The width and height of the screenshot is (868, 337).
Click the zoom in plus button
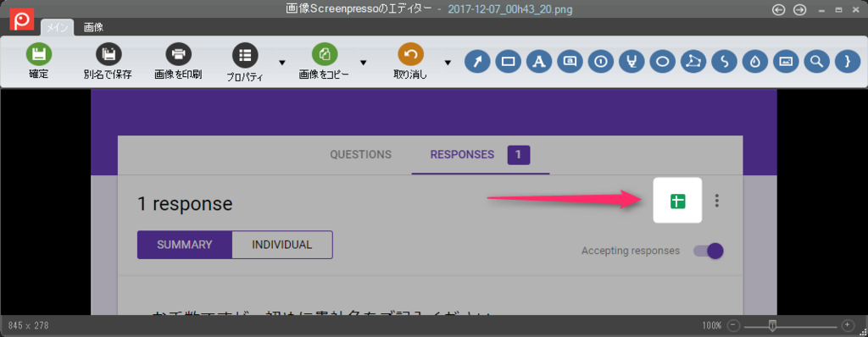pyautogui.click(x=847, y=325)
